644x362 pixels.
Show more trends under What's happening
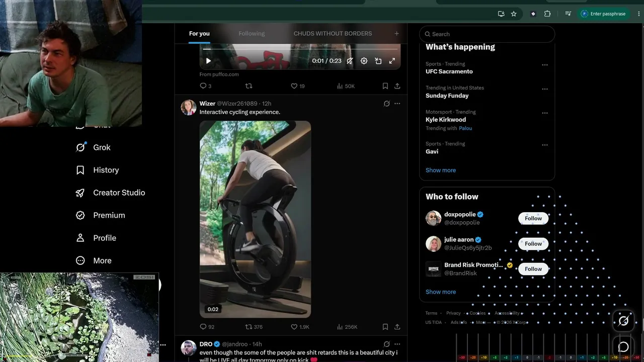(441, 170)
